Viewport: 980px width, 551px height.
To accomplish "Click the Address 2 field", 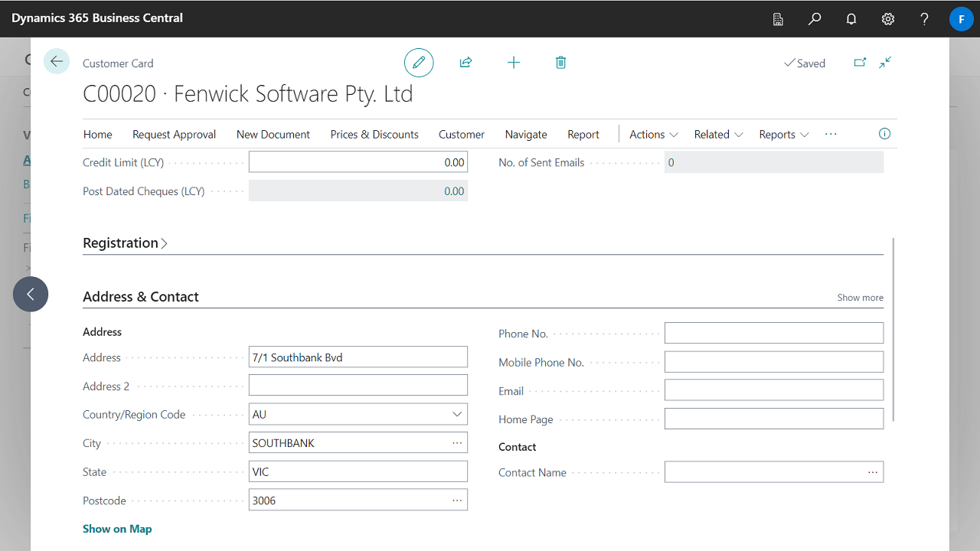I will click(x=358, y=386).
